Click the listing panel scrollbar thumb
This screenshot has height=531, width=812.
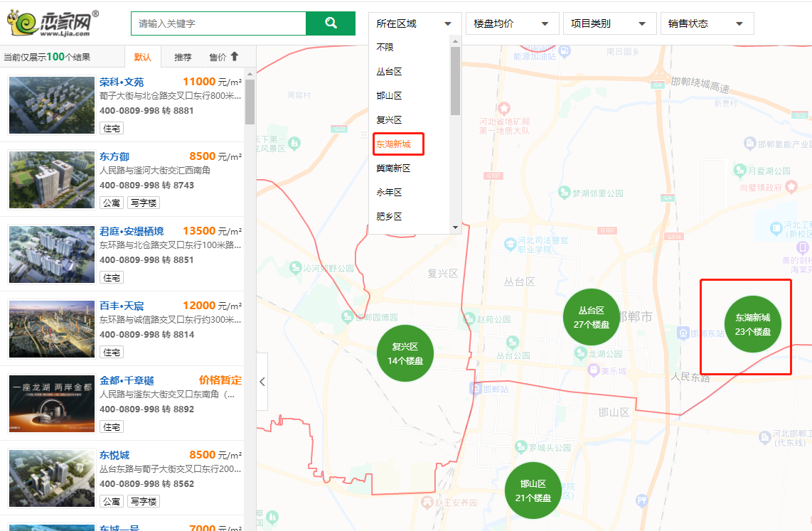[x=250, y=102]
